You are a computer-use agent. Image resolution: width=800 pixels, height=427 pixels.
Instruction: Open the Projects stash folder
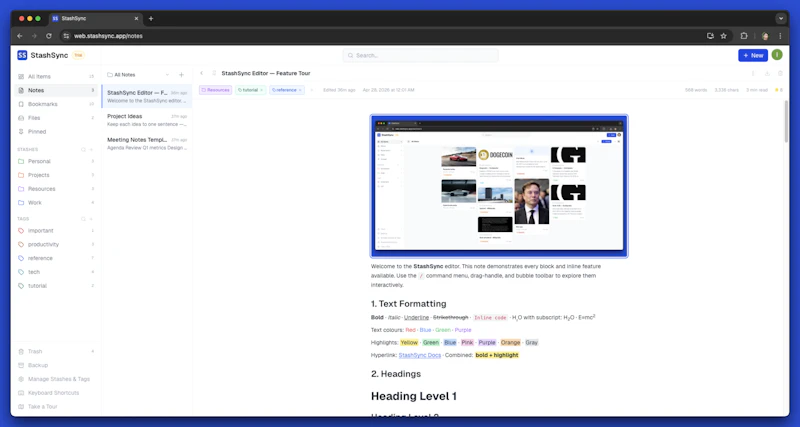56,175
